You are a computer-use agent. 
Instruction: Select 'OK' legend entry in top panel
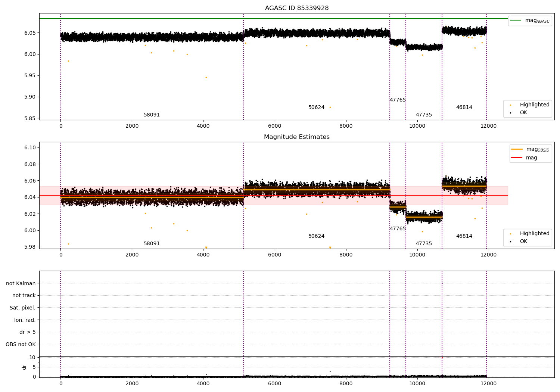(x=523, y=112)
